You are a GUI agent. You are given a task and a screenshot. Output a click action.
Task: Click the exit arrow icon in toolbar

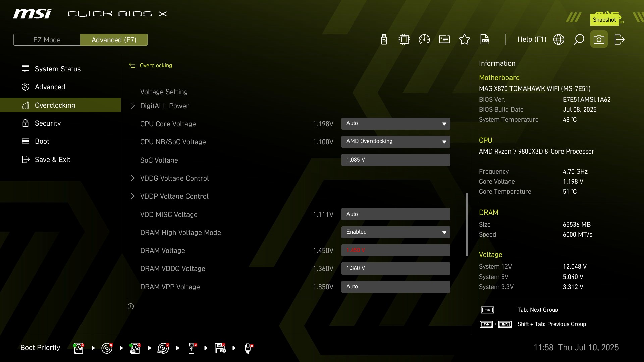pos(619,40)
